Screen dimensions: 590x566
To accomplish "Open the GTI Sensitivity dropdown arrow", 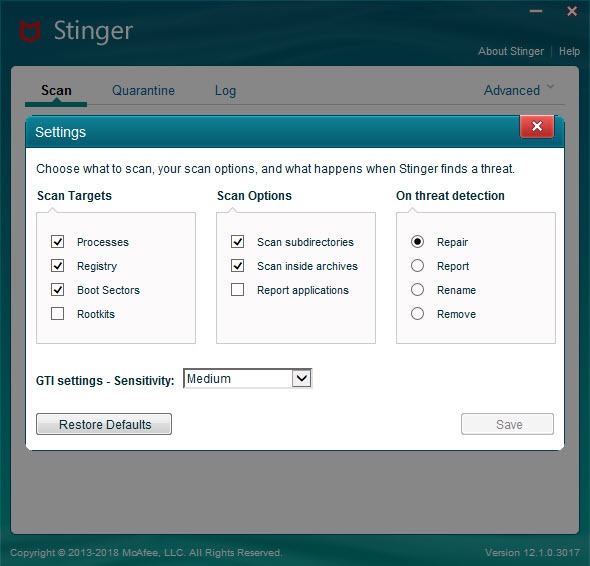I will click(x=302, y=378).
